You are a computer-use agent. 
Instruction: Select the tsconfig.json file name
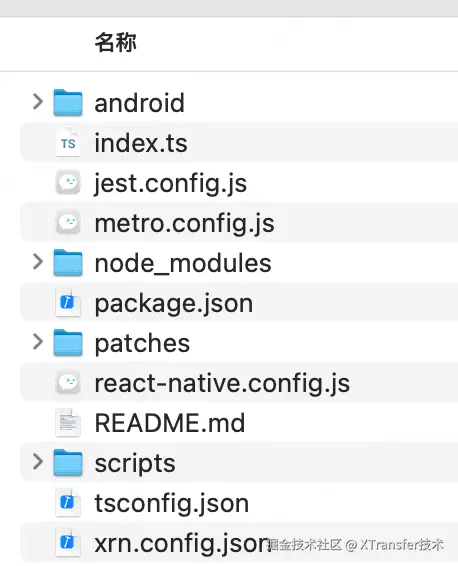tap(172, 503)
